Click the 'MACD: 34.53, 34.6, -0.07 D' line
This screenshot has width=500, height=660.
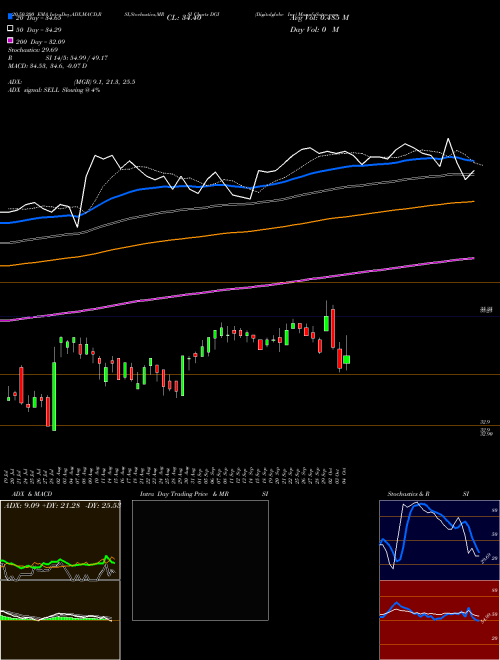47,66
